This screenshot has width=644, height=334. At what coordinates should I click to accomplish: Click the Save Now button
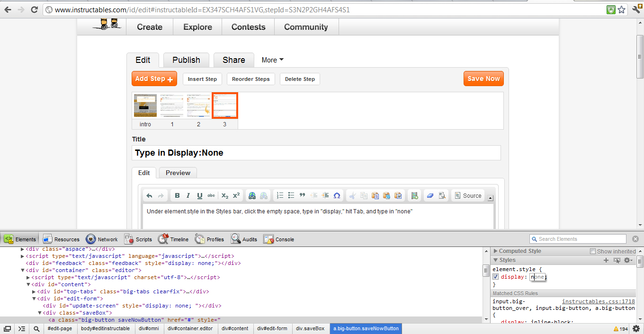[x=483, y=79]
